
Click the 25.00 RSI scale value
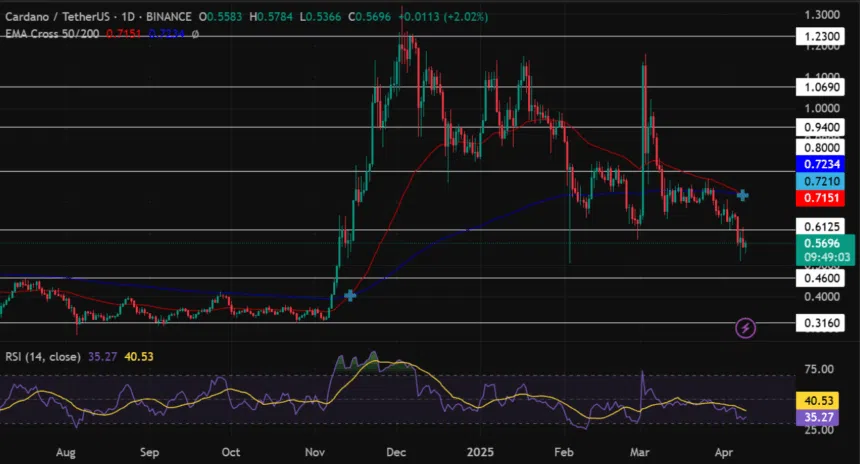click(x=819, y=431)
